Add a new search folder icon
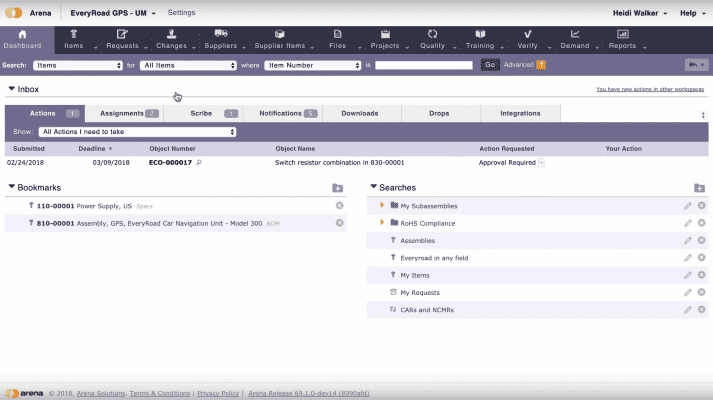The image size is (713, 400). [x=699, y=188]
